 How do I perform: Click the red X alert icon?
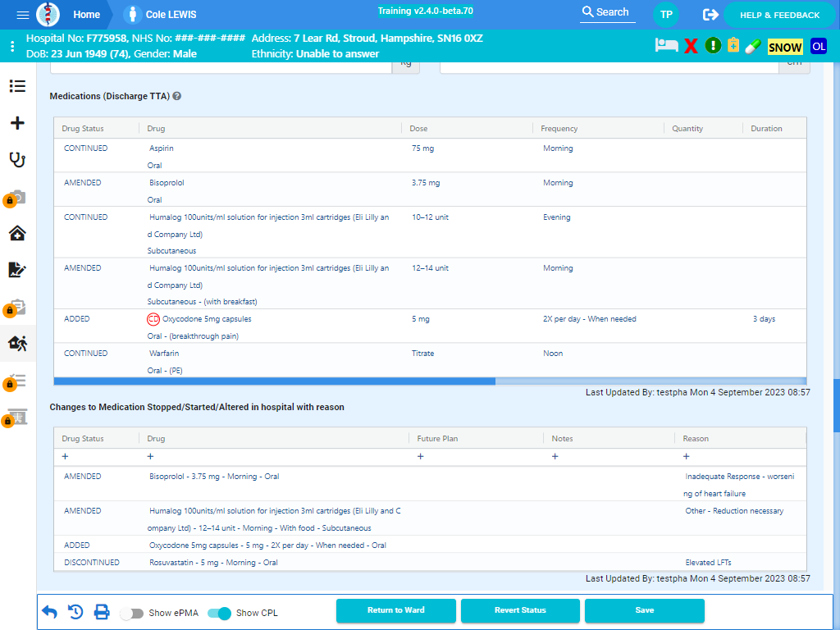tap(691, 46)
